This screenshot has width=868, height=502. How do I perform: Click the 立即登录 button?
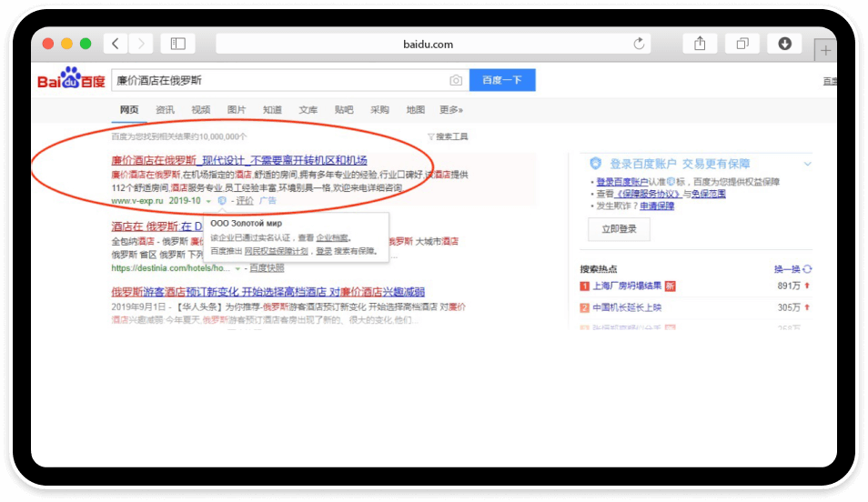619,228
